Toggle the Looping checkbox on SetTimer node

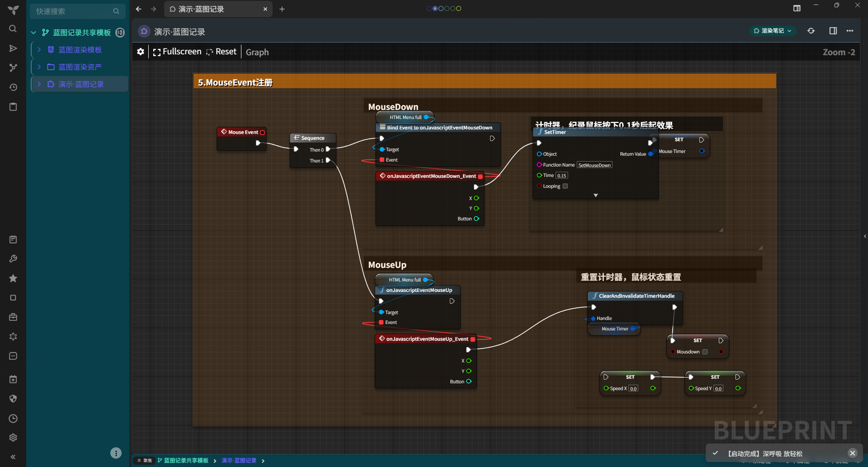tap(565, 186)
